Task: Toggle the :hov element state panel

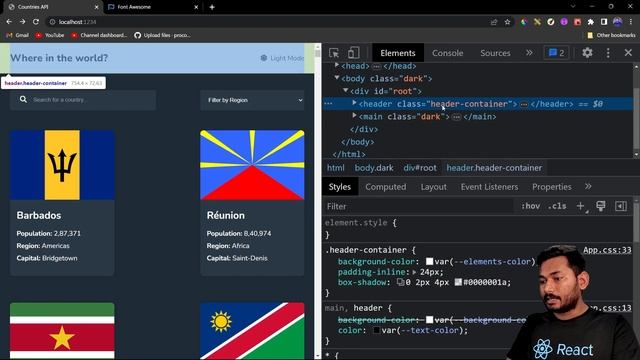Action: click(530, 207)
